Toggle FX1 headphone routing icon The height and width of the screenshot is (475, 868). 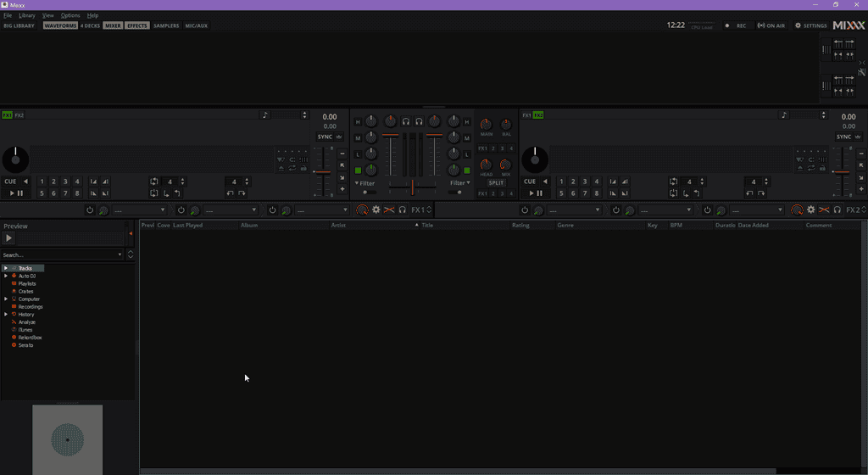[403, 210]
